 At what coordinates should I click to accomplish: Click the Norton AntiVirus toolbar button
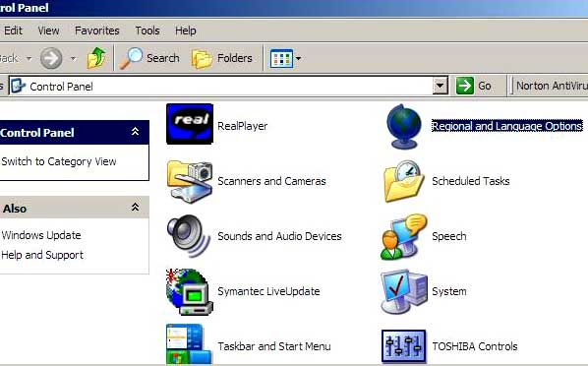coord(552,86)
